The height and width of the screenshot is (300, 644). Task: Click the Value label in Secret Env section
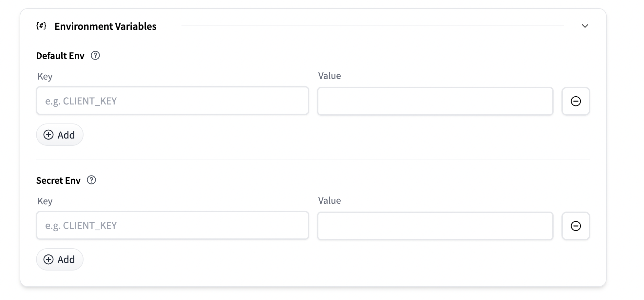329,200
